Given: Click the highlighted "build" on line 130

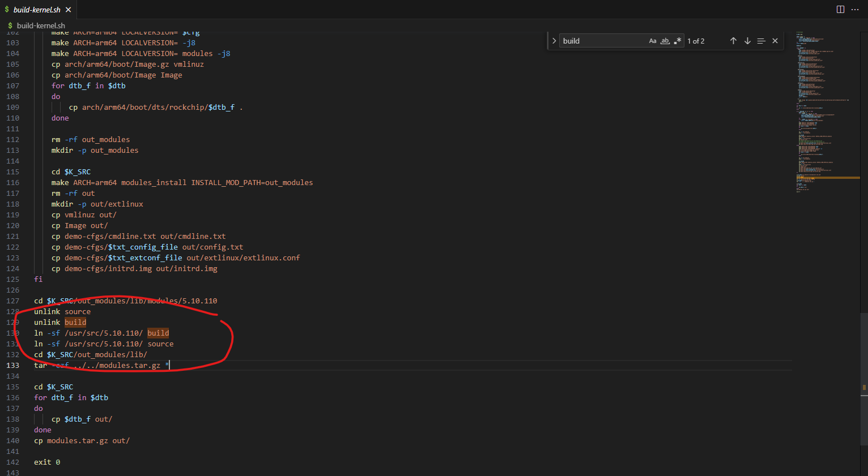Looking at the screenshot, I should pos(158,333).
